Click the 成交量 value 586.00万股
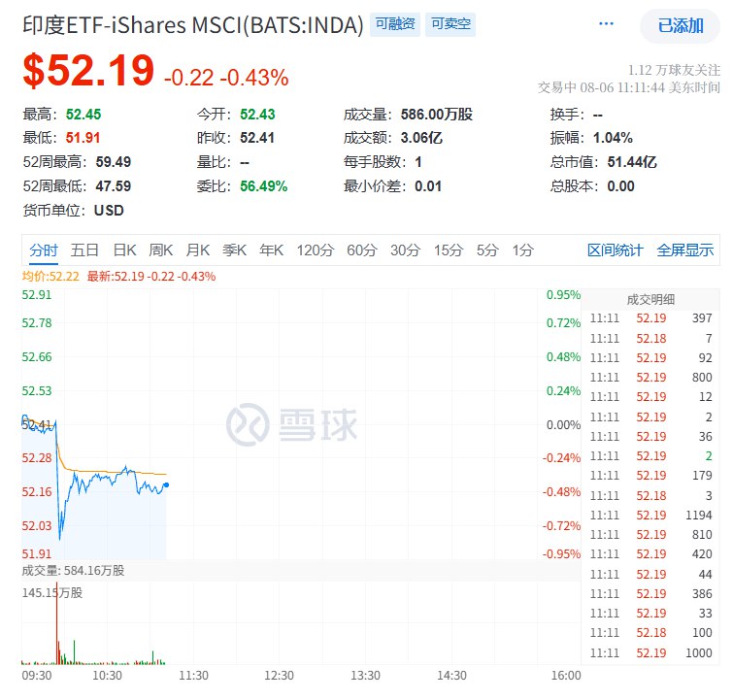The height and width of the screenshot is (700, 733). 437,115
